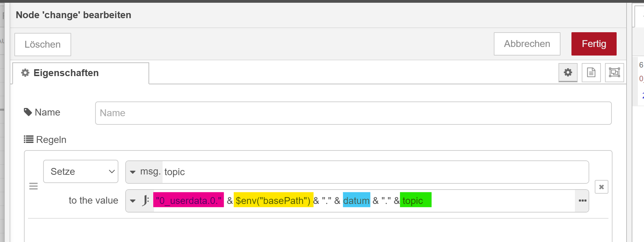The height and width of the screenshot is (242, 644).
Task: Remove the rule with the x button
Action: tap(601, 187)
